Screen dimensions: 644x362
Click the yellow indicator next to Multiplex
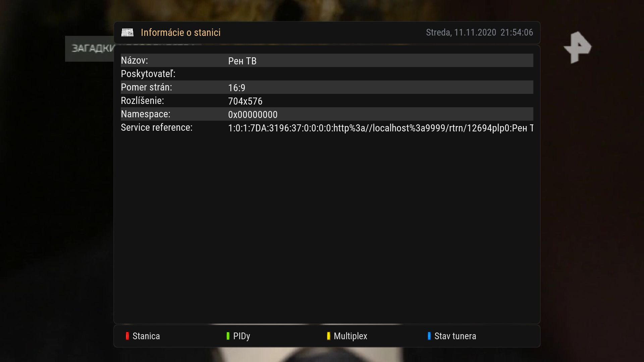click(x=328, y=336)
